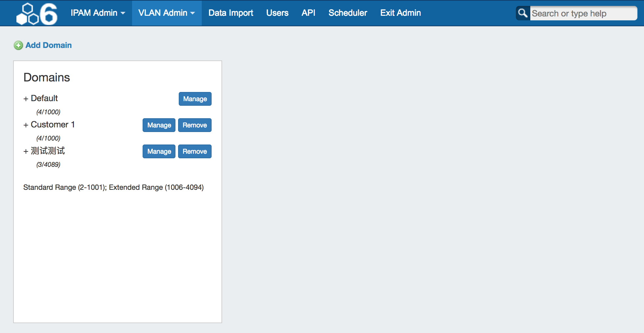Image resolution: width=644 pixels, height=333 pixels.
Task: Open the Users menu item
Action: click(x=277, y=13)
